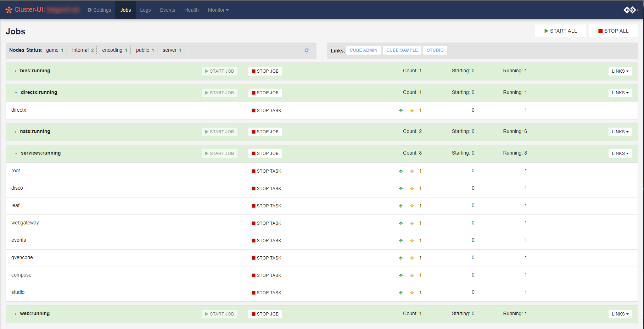Stop the nats job
The height and width of the screenshot is (329, 644).
265,132
